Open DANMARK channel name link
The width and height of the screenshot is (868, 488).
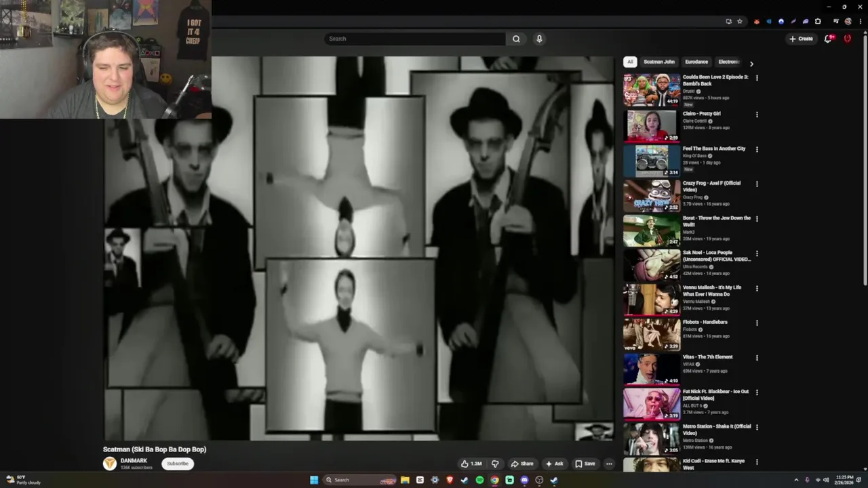pyautogui.click(x=134, y=461)
